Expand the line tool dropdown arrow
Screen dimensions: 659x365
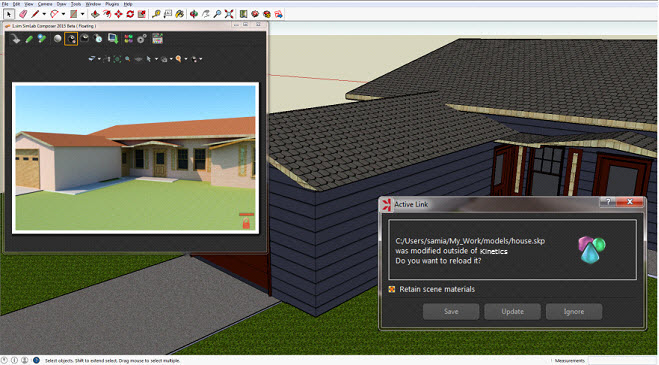44,14
